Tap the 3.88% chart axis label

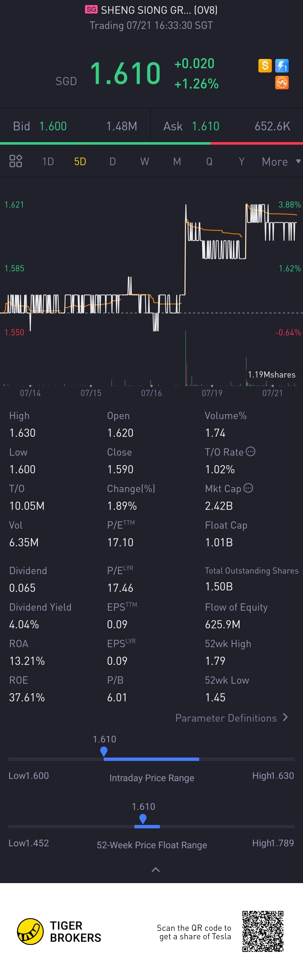(x=290, y=205)
